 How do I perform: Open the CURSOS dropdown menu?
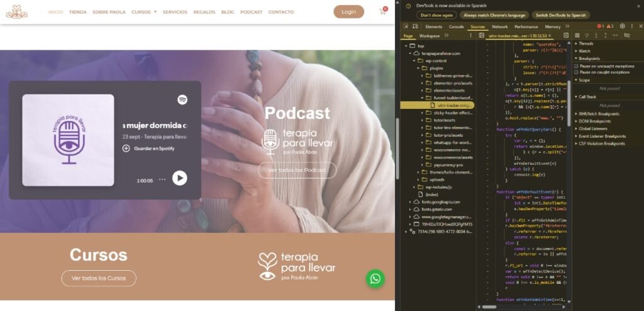[x=144, y=12]
